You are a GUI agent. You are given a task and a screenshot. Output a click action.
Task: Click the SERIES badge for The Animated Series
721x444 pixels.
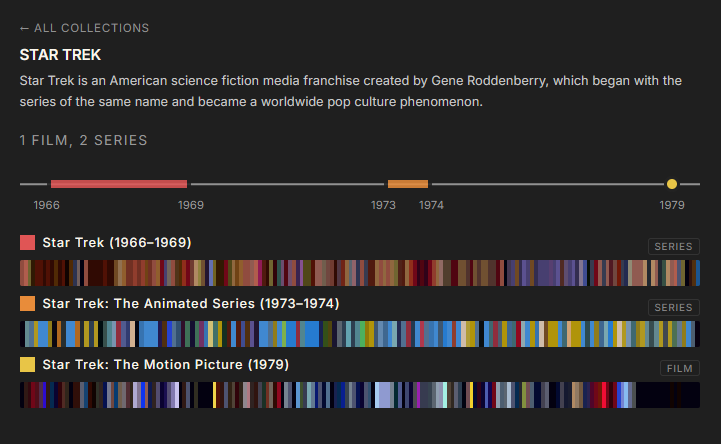tap(674, 307)
